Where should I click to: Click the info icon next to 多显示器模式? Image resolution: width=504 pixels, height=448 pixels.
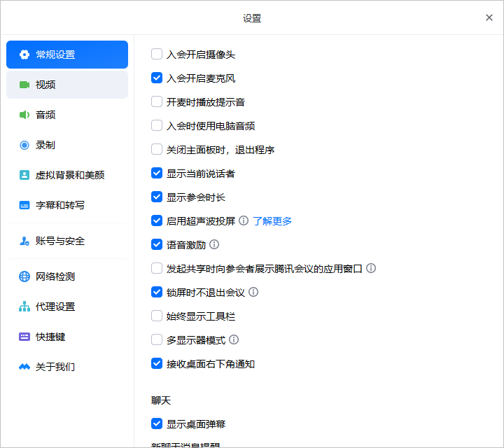click(x=234, y=339)
